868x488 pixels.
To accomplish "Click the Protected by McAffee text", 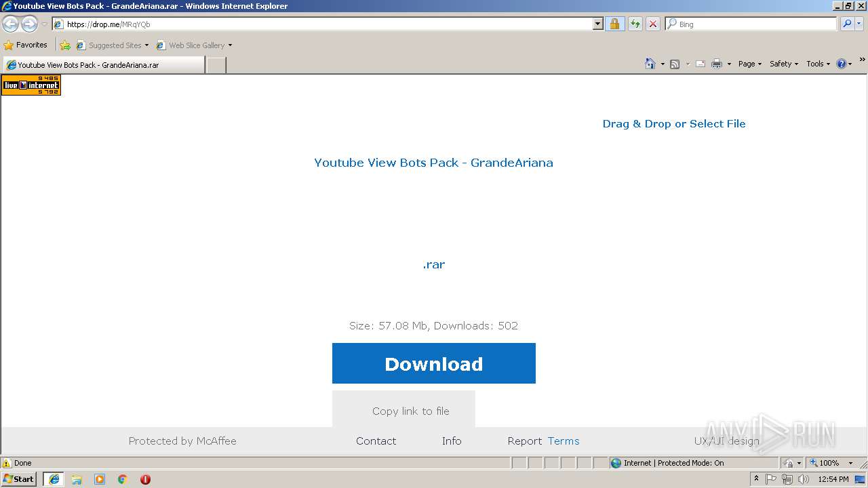I will (182, 441).
